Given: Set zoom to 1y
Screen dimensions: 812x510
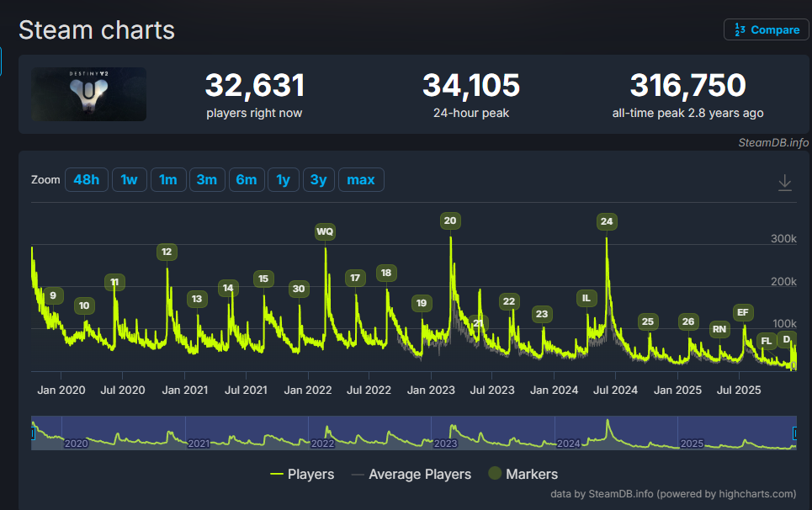Looking at the screenshot, I should (x=284, y=179).
